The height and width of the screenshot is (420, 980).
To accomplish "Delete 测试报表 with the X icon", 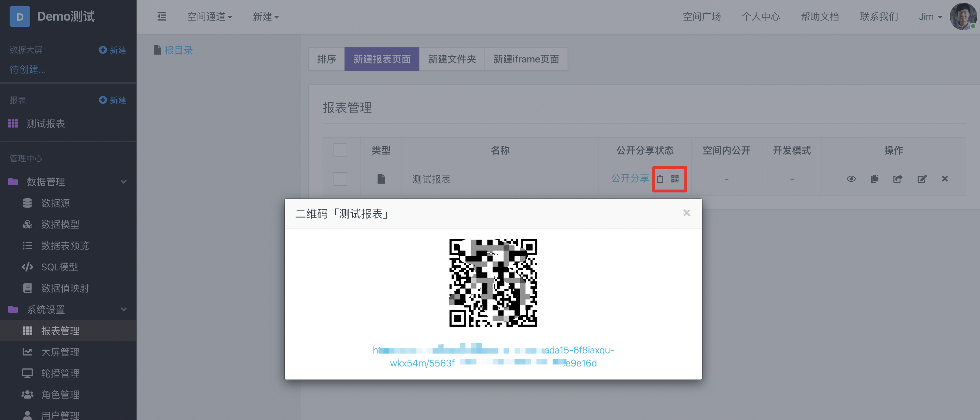I will (945, 179).
